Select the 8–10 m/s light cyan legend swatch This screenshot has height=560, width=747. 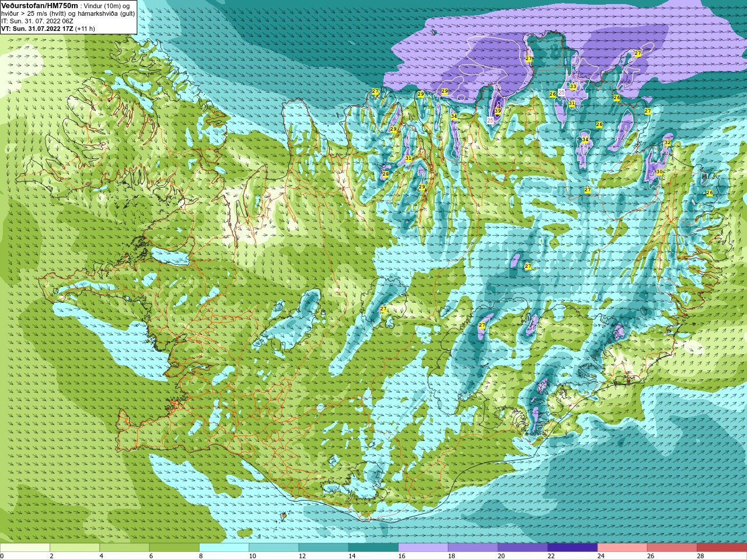coord(224,548)
